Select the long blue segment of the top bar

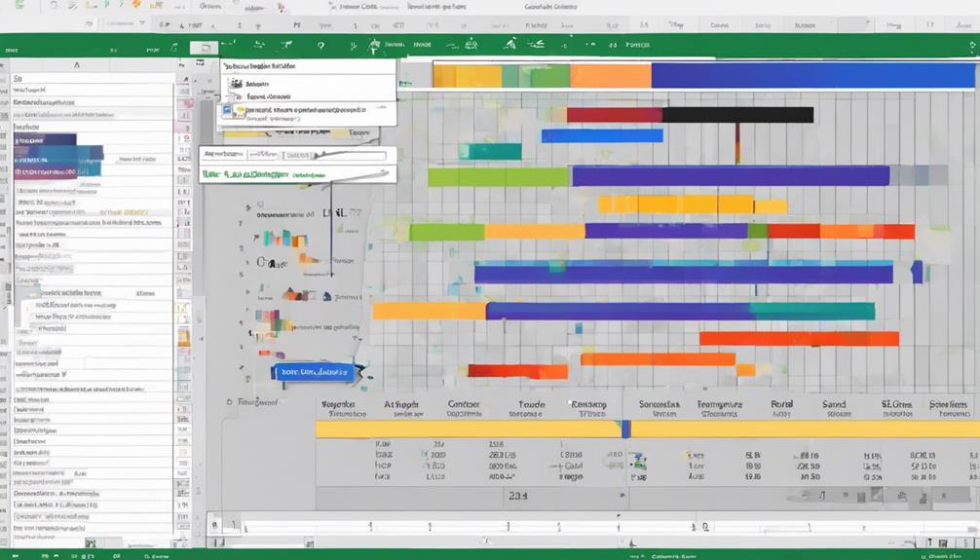813,76
